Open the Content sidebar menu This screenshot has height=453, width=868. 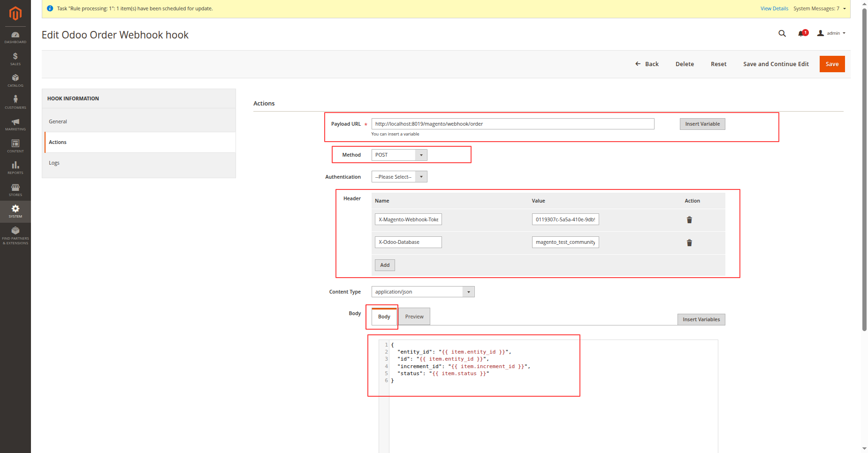click(15, 146)
